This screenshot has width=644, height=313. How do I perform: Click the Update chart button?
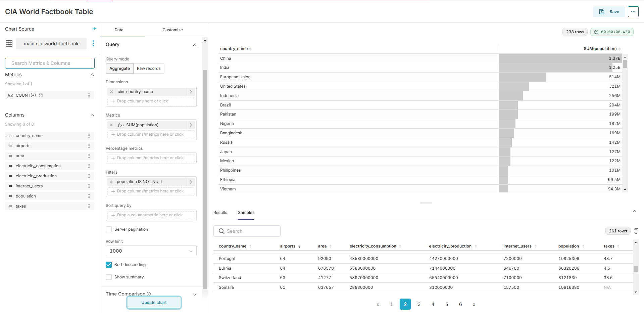[154, 303]
